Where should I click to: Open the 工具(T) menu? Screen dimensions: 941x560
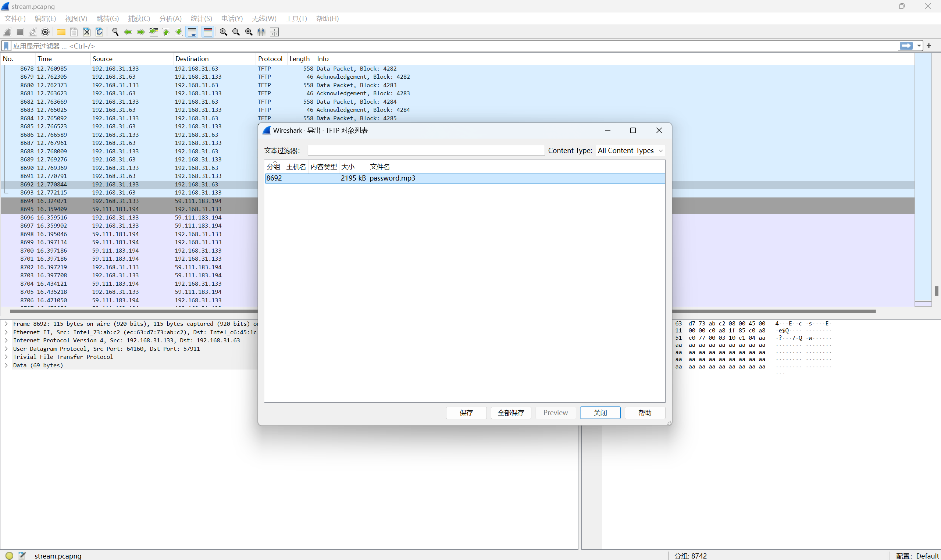click(296, 18)
